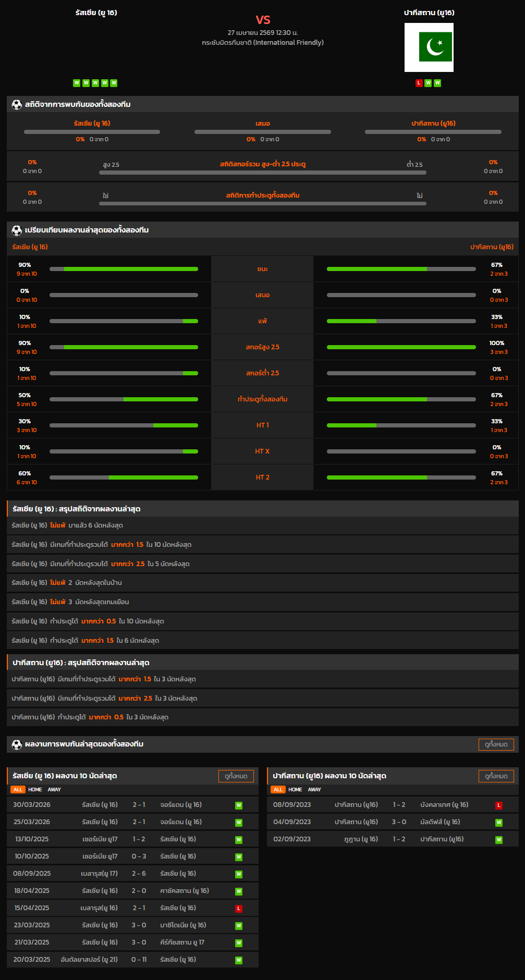Click the red L badge for 08/09/2023 match
Viewport: 525px width, 980px height.
click(499, 805)
